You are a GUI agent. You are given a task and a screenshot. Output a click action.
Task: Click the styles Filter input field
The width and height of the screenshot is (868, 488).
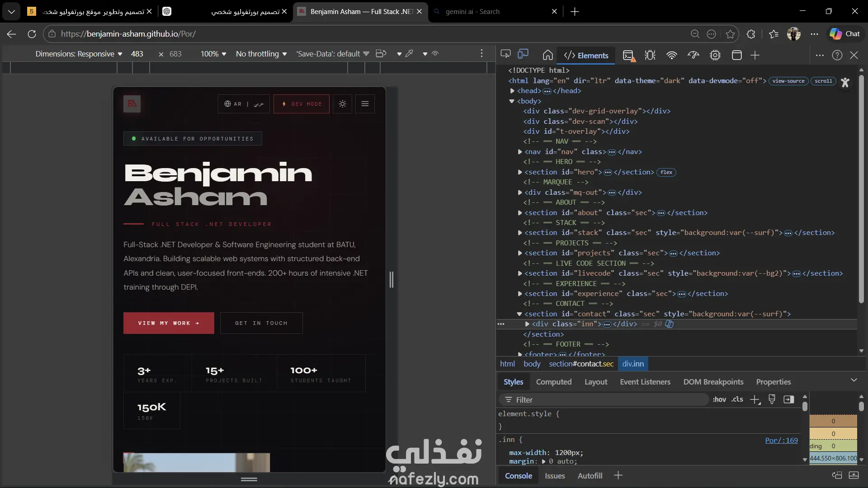pyautogui.click(x=606, y=400)
